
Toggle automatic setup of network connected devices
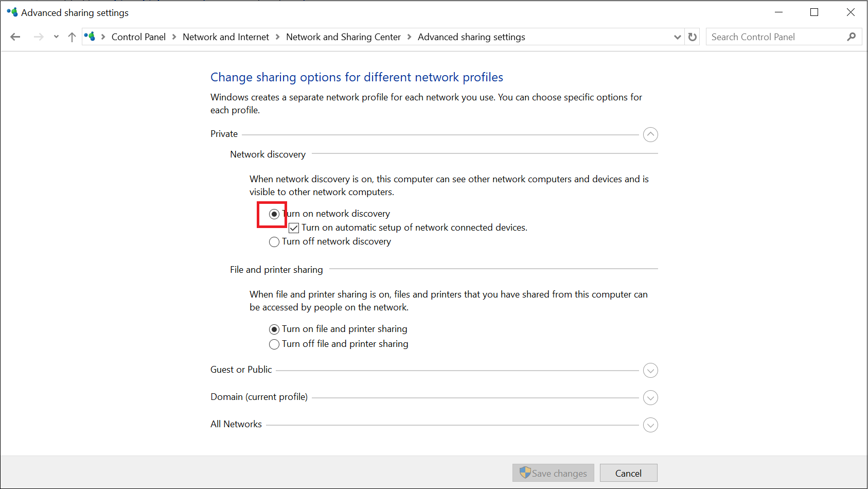point(294,228)
